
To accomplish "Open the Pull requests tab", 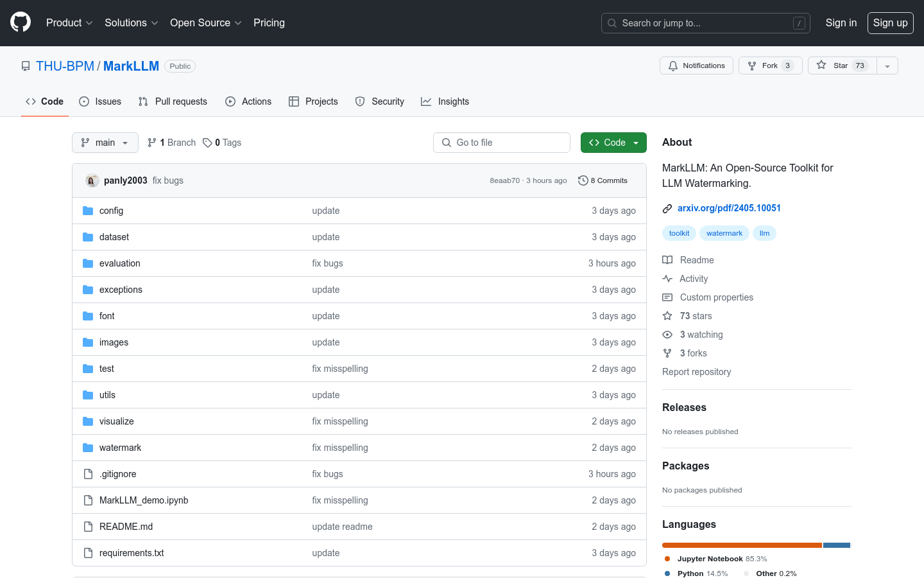I will pos(173,101).
